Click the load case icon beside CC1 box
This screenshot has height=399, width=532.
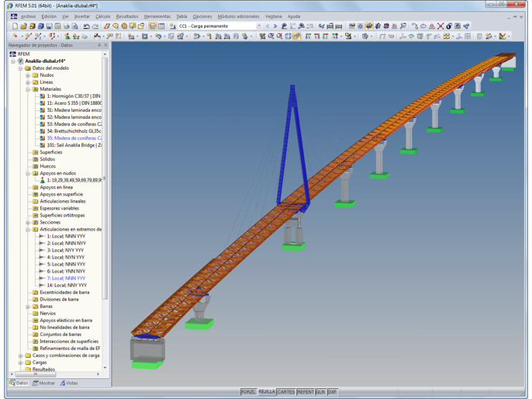pos(173,26)
